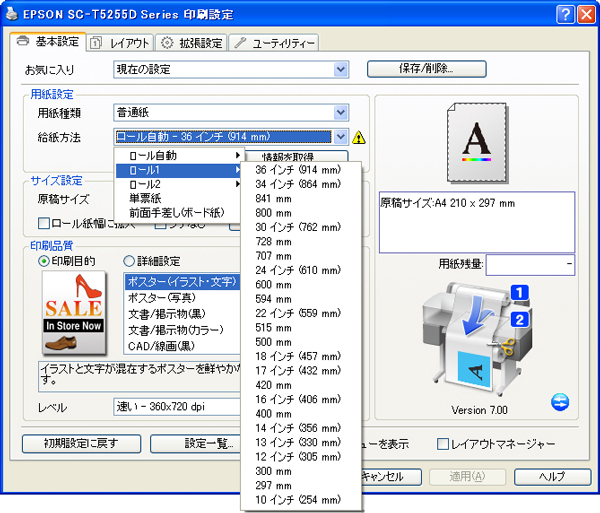This screenshot has width=600, height=513.
Task: Click the blue round icon near Version 7.00
Action: click(x=559, y=402)
